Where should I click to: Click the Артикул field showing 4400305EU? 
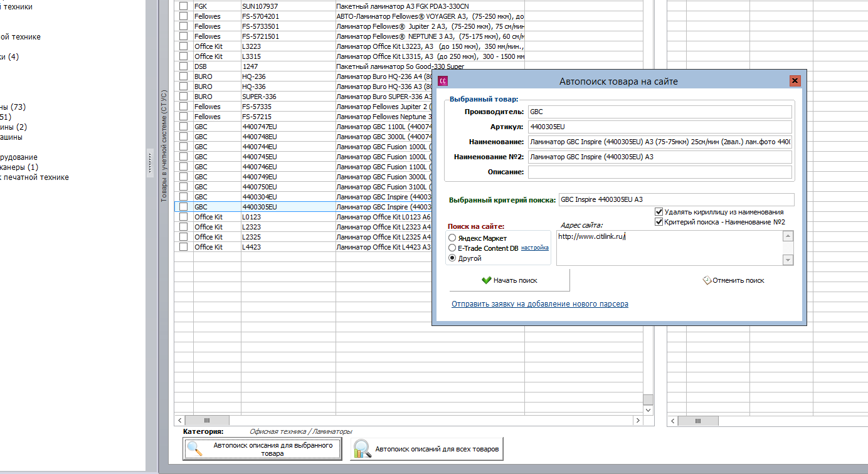[x=660, y=127]
